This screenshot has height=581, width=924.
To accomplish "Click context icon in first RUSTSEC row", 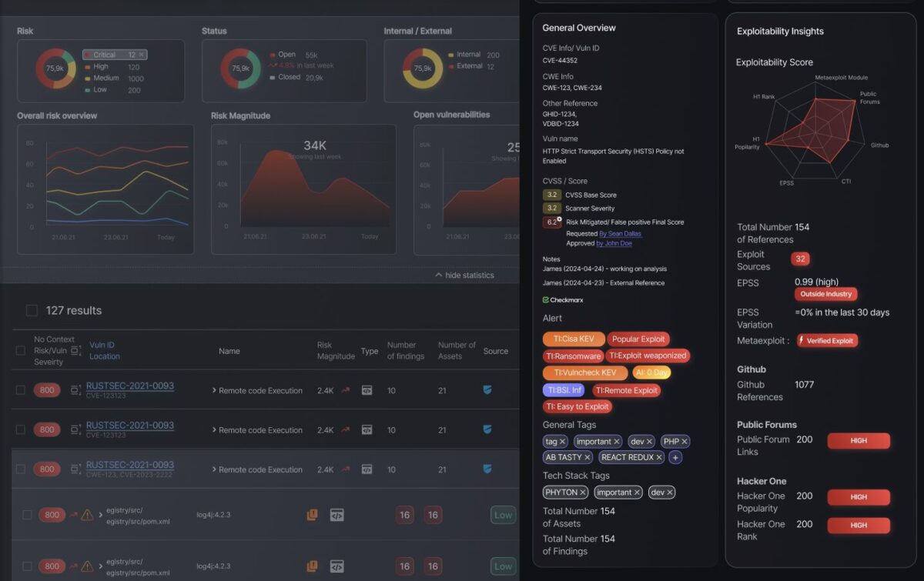I will [x=75, y=390].
